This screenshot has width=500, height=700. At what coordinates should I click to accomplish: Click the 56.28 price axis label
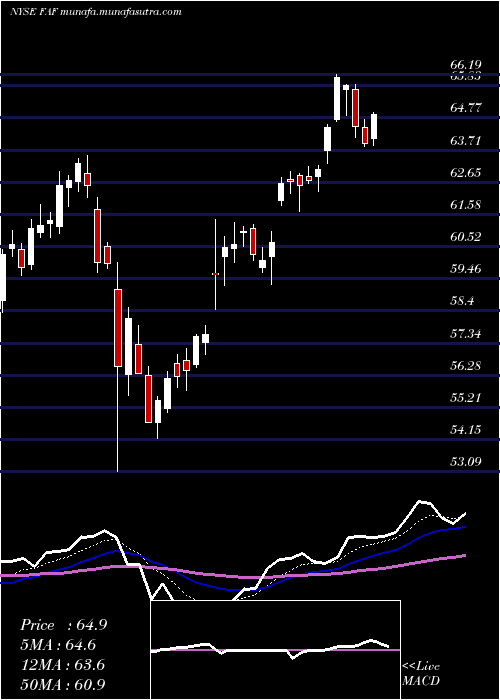(466, 366)
